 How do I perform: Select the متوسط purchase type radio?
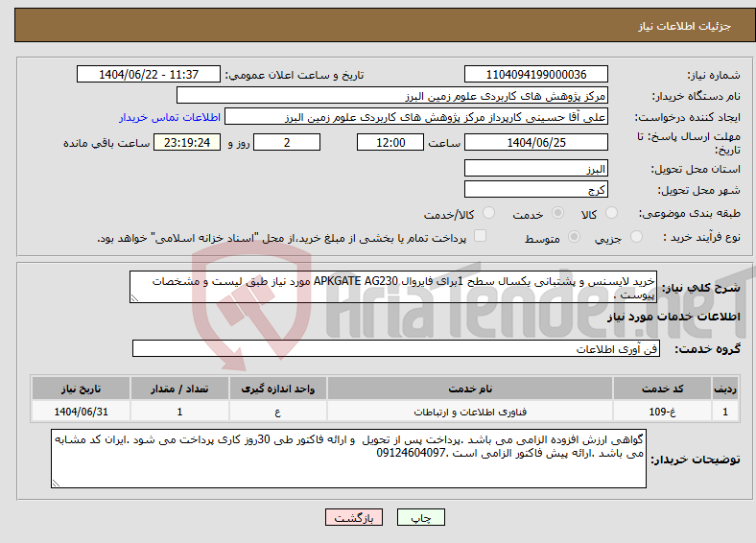(575, 236)
